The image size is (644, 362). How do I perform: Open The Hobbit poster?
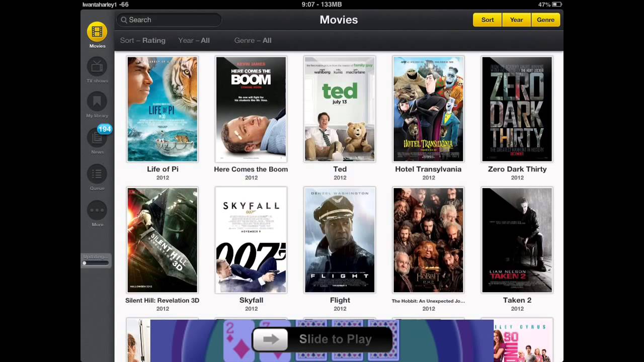click(x=428, y=240)
